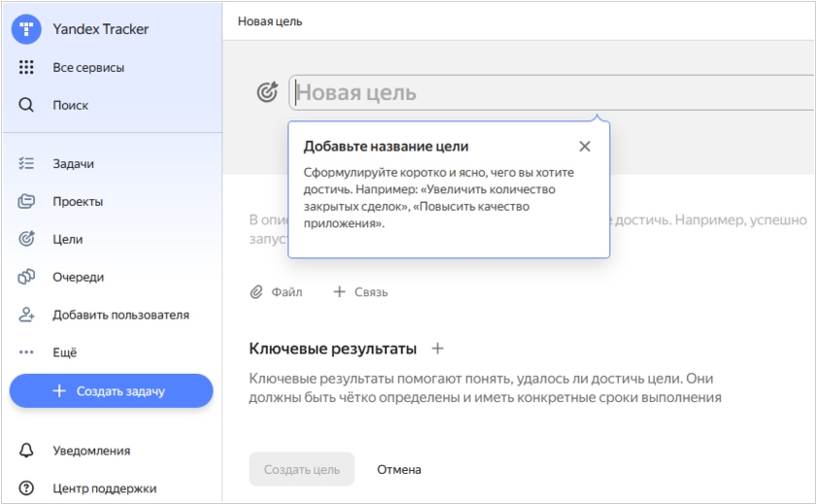This screenshot has height=504, width=816.
Task: Open Задачи in the sidebar
Action: 73,164
